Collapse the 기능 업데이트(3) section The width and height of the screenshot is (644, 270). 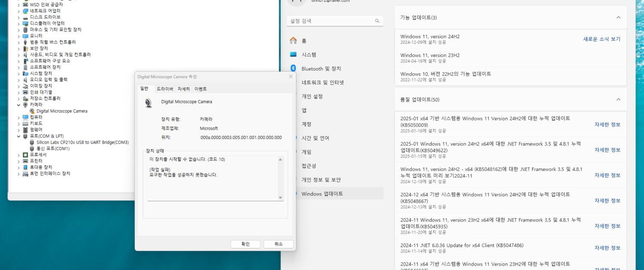[x=618, y=18]
